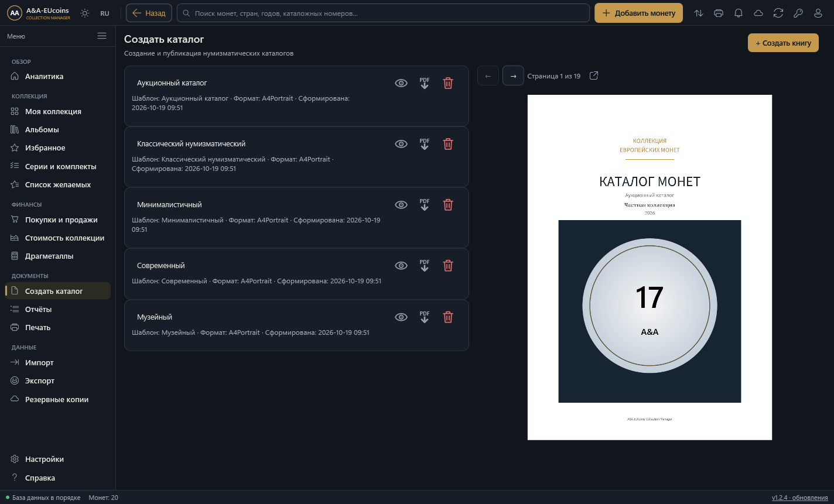834x504 pixels.
Task: Delete the Аукционный каталог entry
Action: (x=448, y=83)
